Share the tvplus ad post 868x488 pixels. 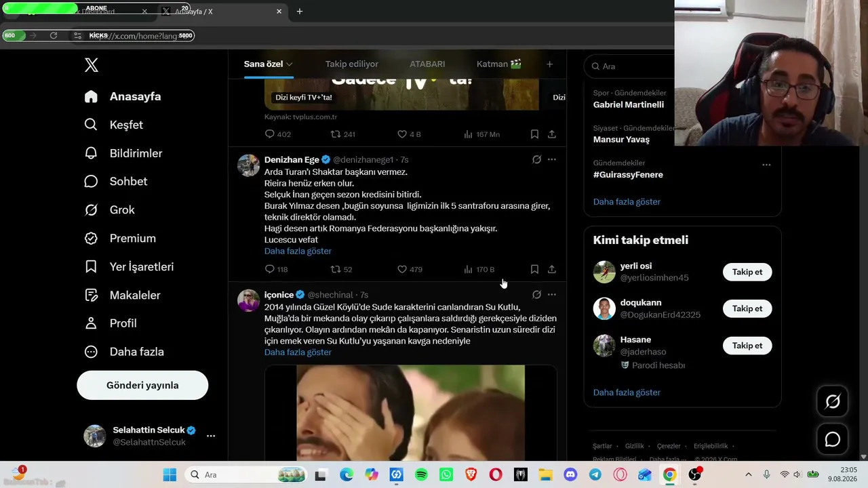552,134
